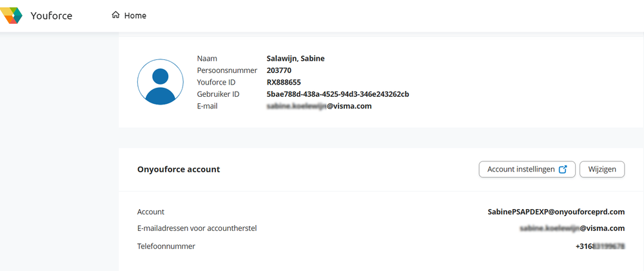Click the profile E-mail address value
The width and height of the screenshot is (644, 271).
tap(319, 106)
